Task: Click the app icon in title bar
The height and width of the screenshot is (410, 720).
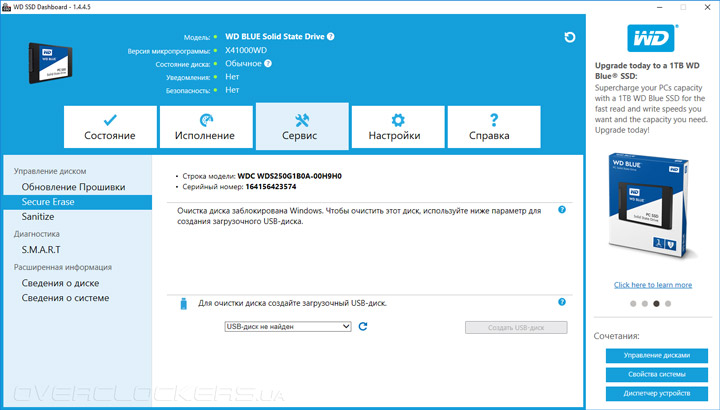Action: tap(6, 7)
